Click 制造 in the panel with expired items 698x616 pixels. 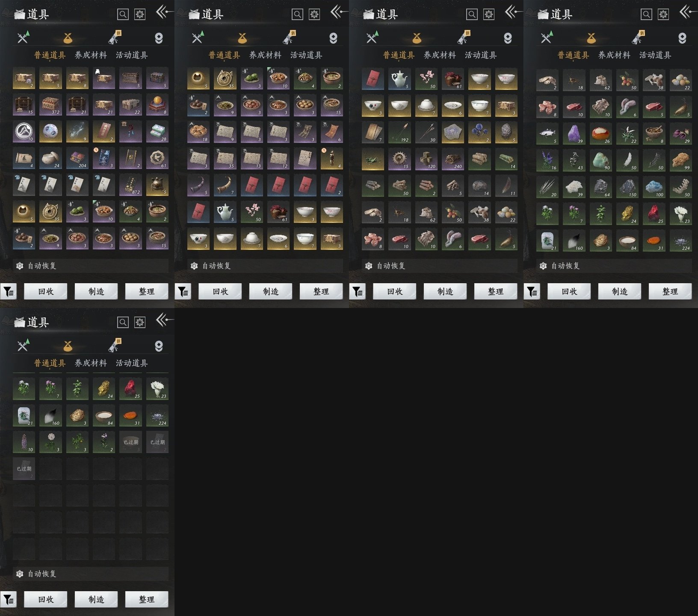(x=96, y=599)
